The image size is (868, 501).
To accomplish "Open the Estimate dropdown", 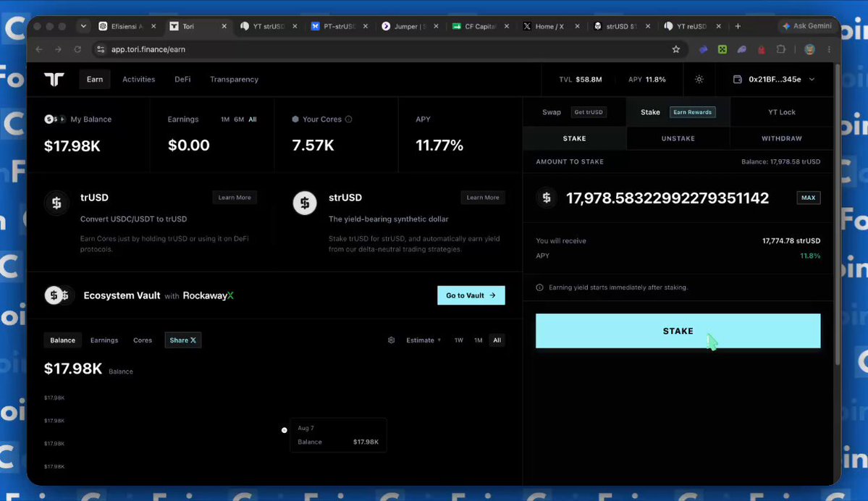I will (x=423, y=340).
